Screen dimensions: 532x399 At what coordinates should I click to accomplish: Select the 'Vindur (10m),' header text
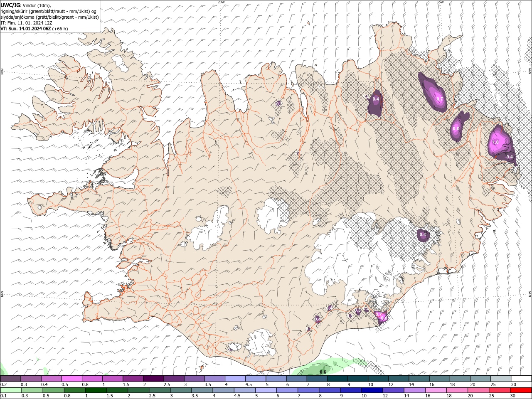click(36, 5)
